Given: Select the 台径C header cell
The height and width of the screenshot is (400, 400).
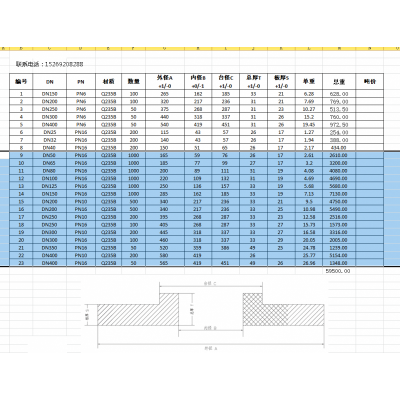Looking at the screenshot, I should tap(226, 82).
